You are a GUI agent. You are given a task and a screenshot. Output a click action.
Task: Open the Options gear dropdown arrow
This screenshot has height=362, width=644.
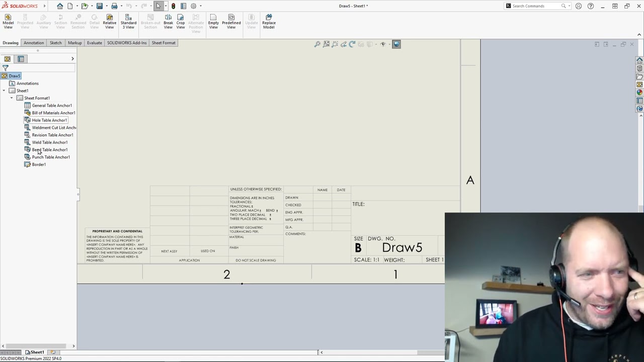[200, 6]
